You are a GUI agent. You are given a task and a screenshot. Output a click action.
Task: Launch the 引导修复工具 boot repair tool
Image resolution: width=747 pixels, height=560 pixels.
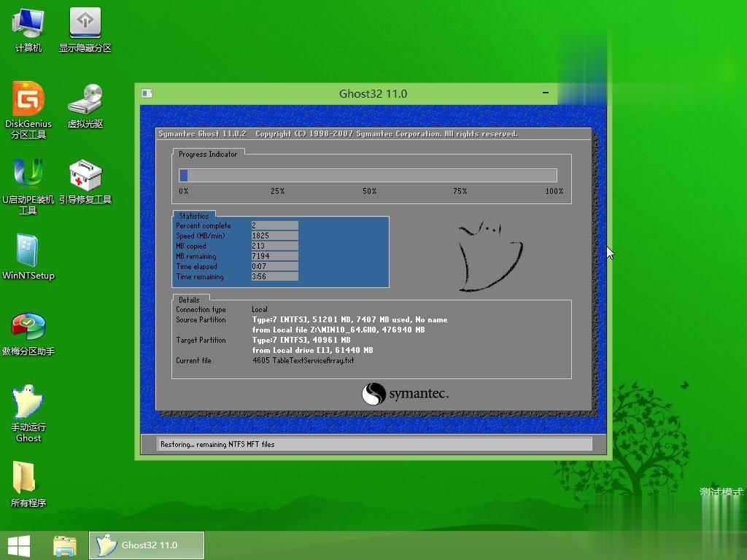pyautogui.click(x=86, y=176)
